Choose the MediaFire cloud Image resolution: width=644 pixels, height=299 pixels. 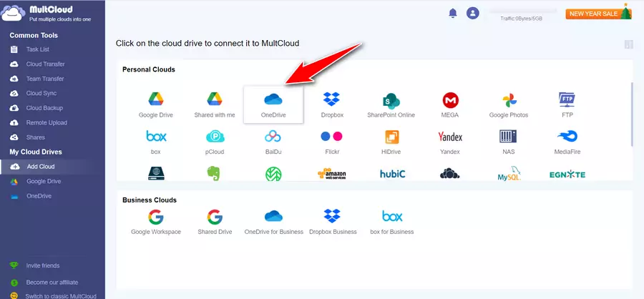(567, 142)
